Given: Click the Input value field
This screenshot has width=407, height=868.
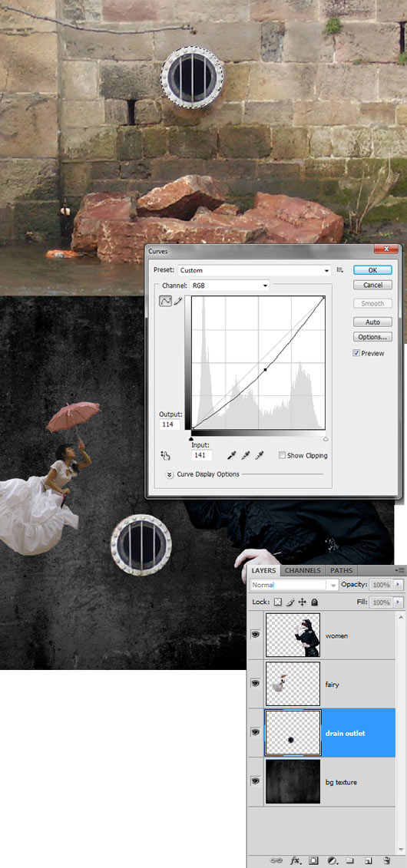Looking at the screenshot, I should click(x=201, y=456).
